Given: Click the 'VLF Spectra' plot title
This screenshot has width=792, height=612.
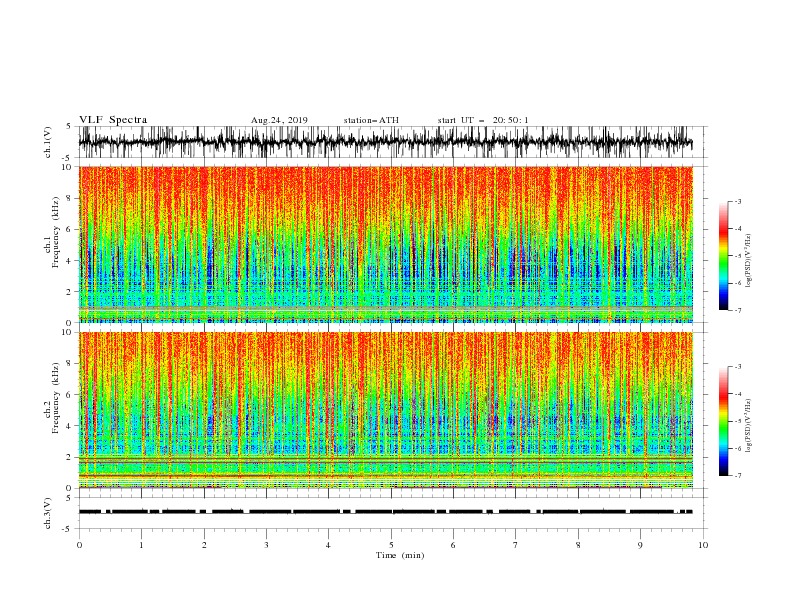Looking at the screenshot, I should click(x=113, y=120).
